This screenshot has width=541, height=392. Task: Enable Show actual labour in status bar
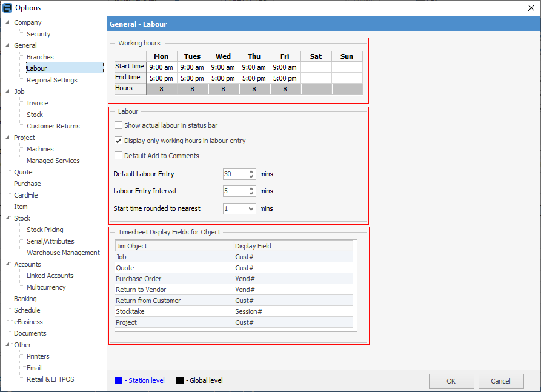tap(119, 125)
